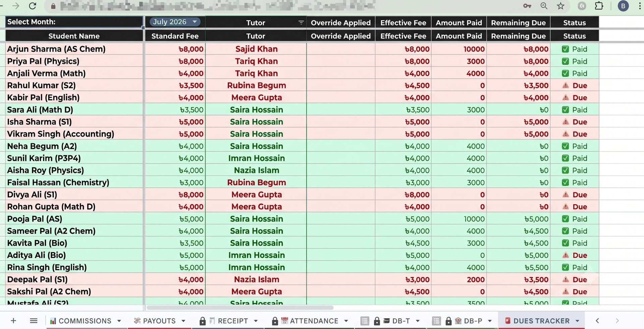The height and width of the screenshot is (329, 644).
Task: Click the green check in Neha Begum's row
Action: coord(566,146)
